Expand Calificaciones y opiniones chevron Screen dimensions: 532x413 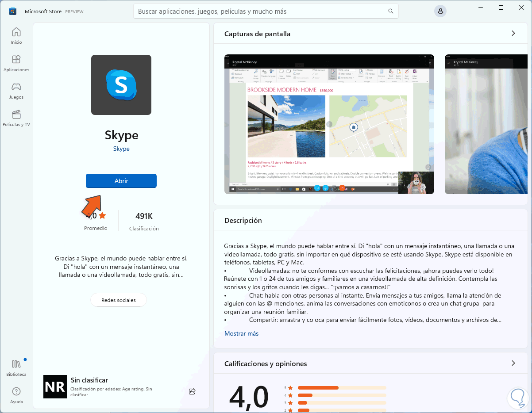pos(513,363)
